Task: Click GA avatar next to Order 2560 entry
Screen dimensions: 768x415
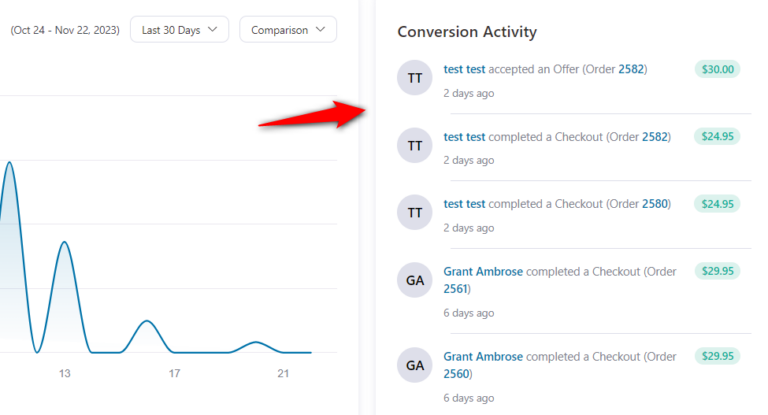Action: point(415,364)
